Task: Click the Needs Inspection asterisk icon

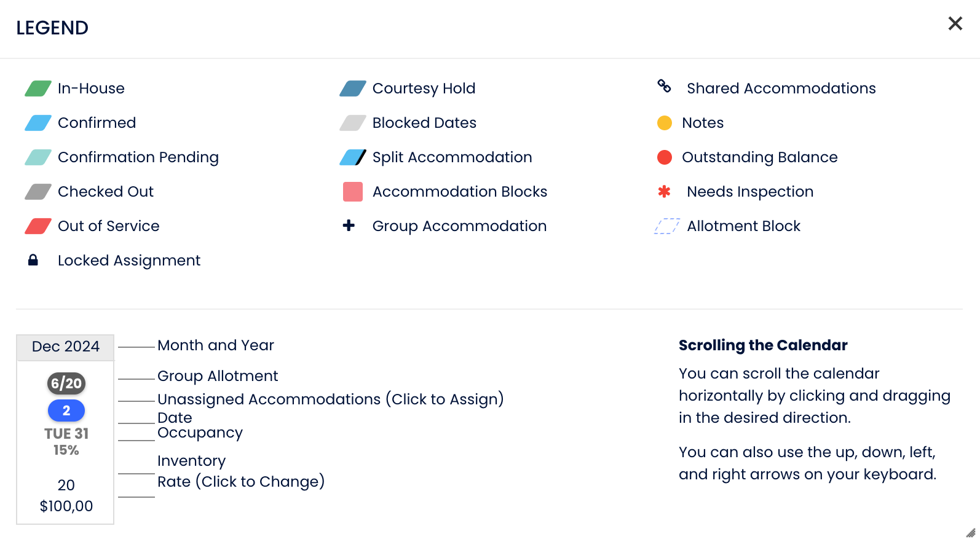Action: (664, 192)
